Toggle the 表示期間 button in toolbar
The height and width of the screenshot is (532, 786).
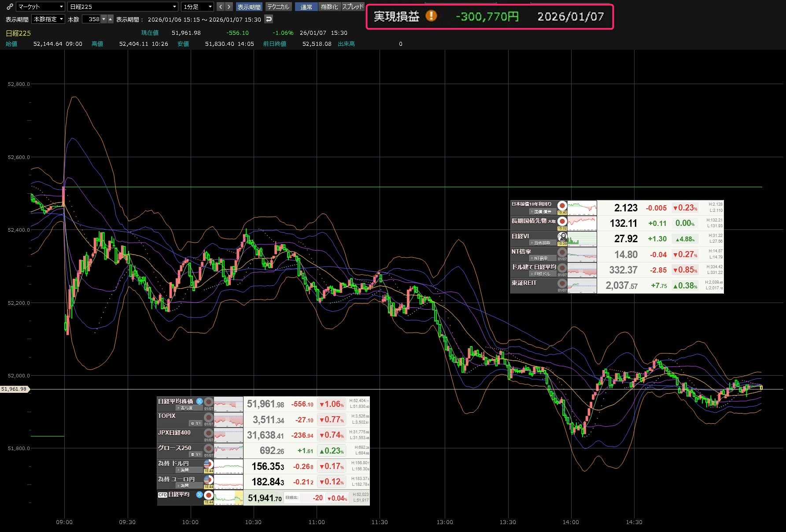249,7
